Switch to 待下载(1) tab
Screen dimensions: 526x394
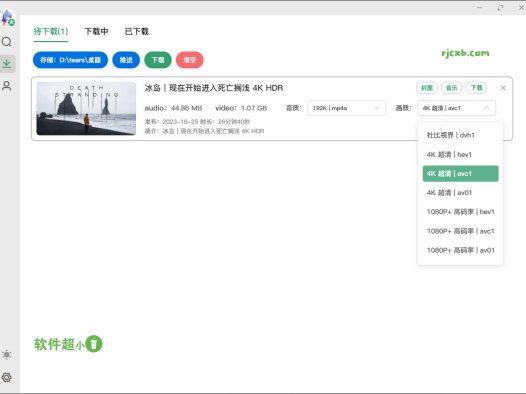(51, 32)
